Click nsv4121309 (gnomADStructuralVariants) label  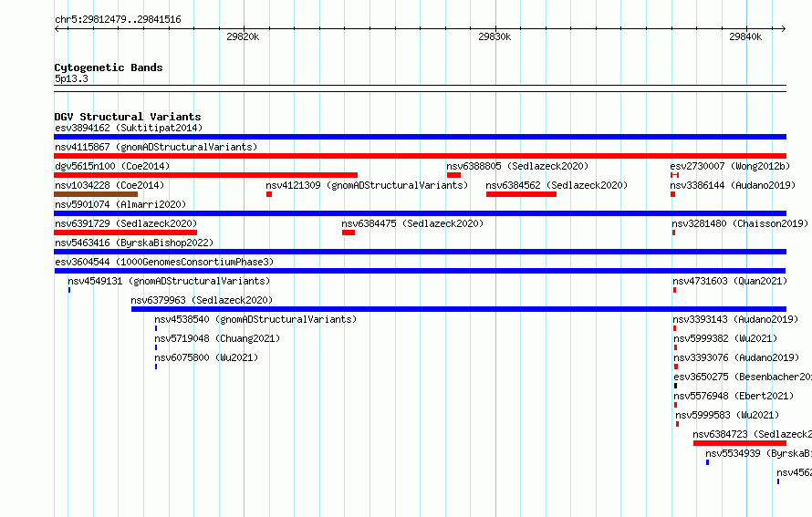pyautogui.click(x=367, y=185)
